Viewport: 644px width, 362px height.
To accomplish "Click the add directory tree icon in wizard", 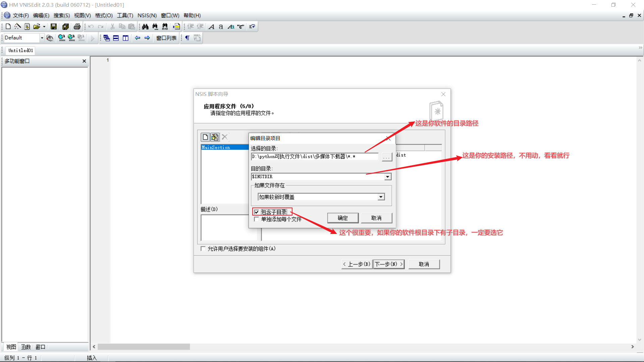I will [215, 137].
